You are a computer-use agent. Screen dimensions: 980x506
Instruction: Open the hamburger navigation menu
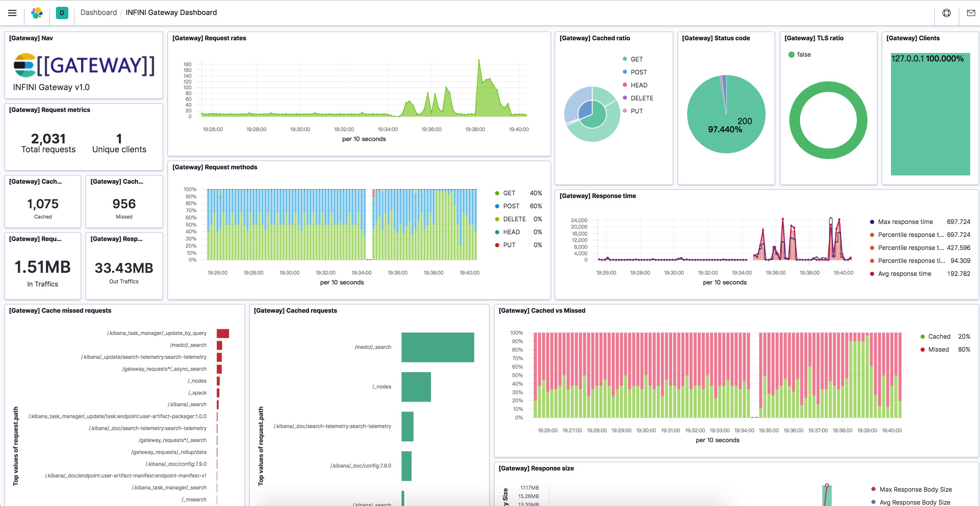coord(12,13)
